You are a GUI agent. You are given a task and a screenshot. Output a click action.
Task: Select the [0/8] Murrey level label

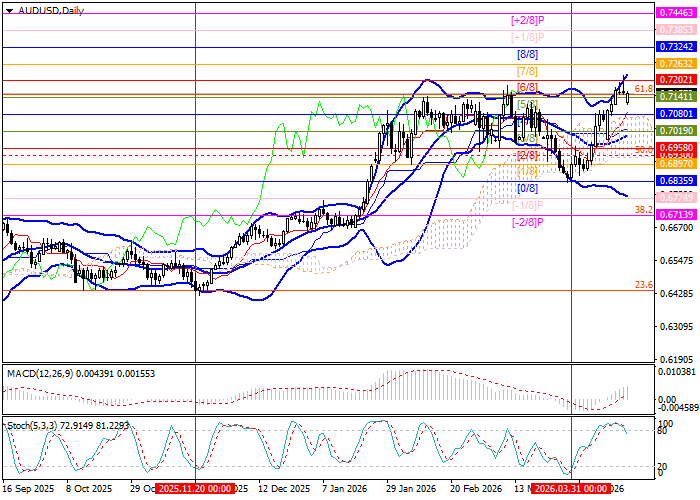tap(527, 188)
